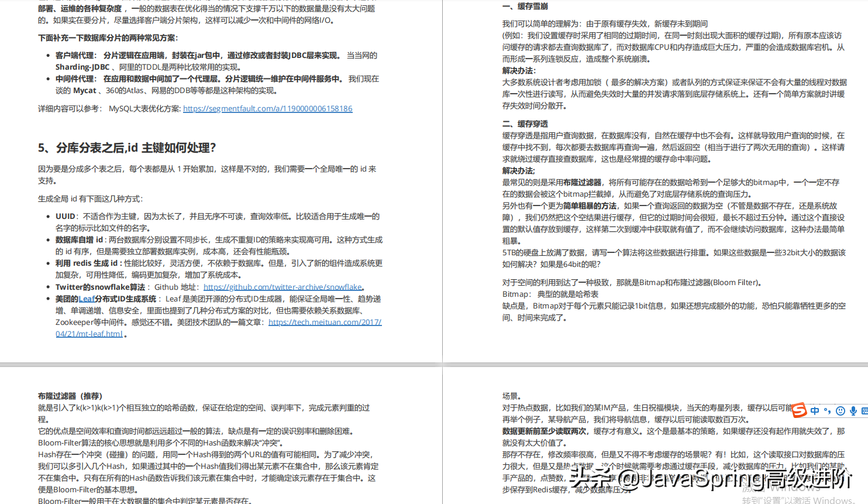This screenshot has height=504, width=868.
Task: Click the heading 二、缓存穿透
Action: (x=525, y=124)
